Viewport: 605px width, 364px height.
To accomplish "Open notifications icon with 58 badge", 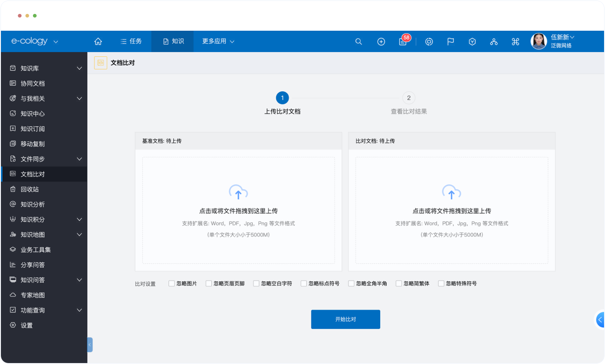I will 403,41.
